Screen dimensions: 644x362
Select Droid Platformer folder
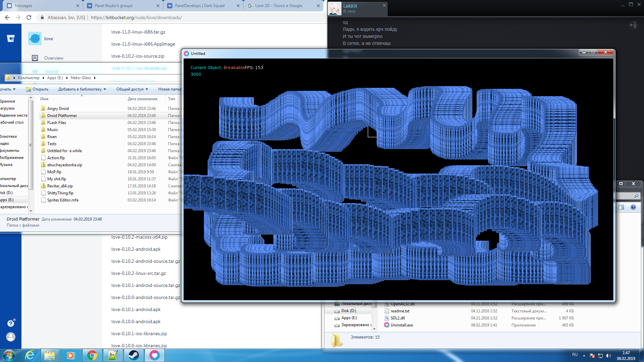pos(62,116)
